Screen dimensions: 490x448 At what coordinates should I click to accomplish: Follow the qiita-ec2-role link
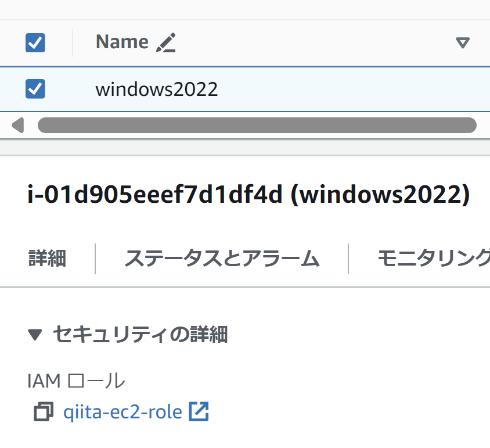[123, 411]
